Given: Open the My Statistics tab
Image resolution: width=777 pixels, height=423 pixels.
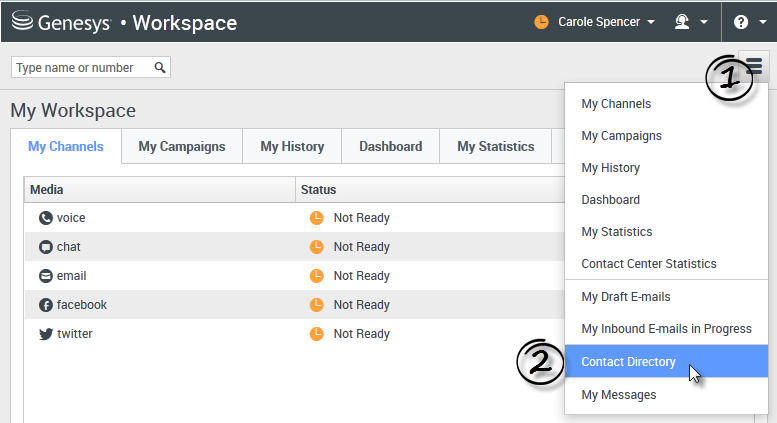Looking at the screenshot, I should [495, 146].
